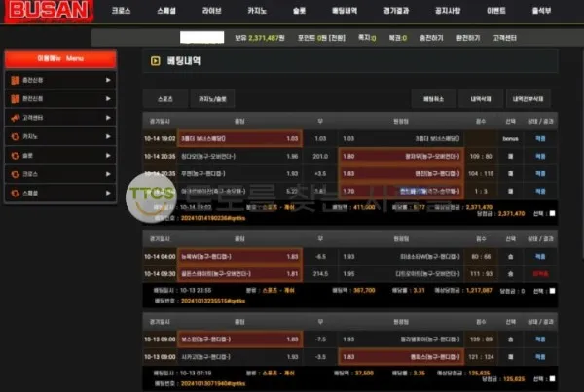
Task: Click the red failed status on 111 : 93 row
Action: point(540,274)
